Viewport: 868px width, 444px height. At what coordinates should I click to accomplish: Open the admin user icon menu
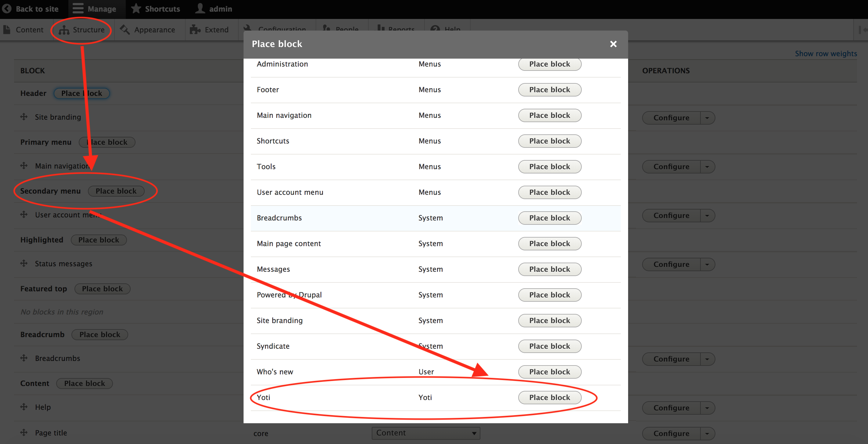click(200, 9)
